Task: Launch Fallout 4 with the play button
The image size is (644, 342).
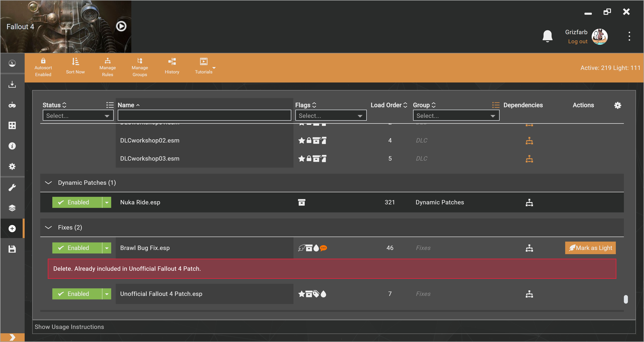Action: pos(121,26)
